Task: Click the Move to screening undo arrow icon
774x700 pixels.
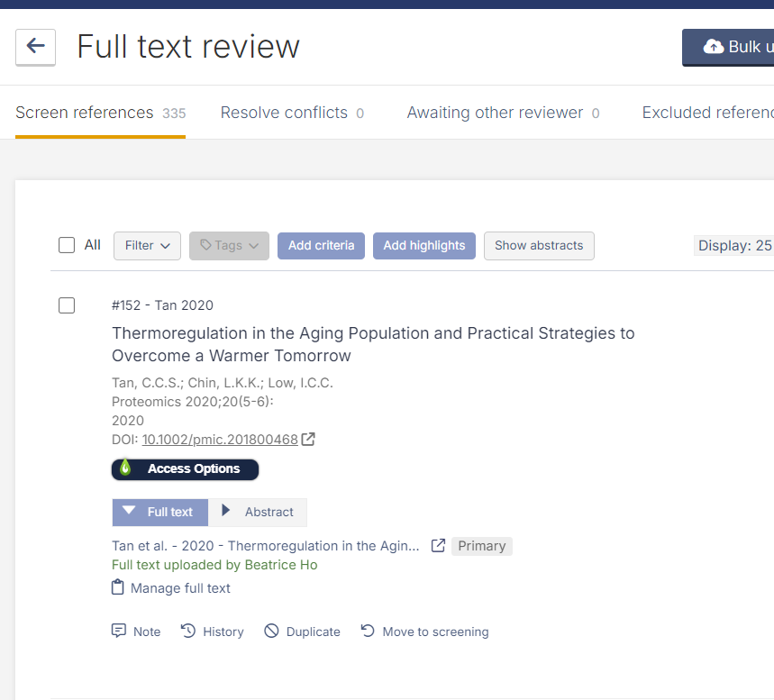Action: [368, 631]
